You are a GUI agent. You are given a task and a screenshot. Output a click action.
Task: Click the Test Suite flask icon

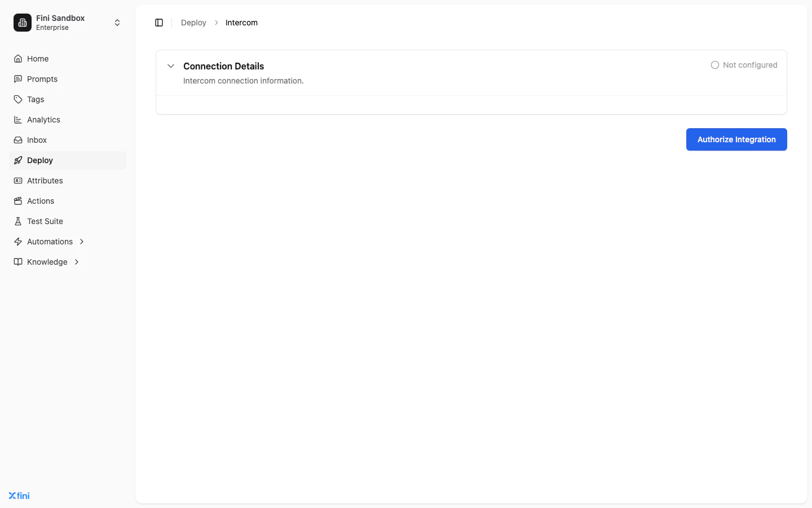[18, 221]
